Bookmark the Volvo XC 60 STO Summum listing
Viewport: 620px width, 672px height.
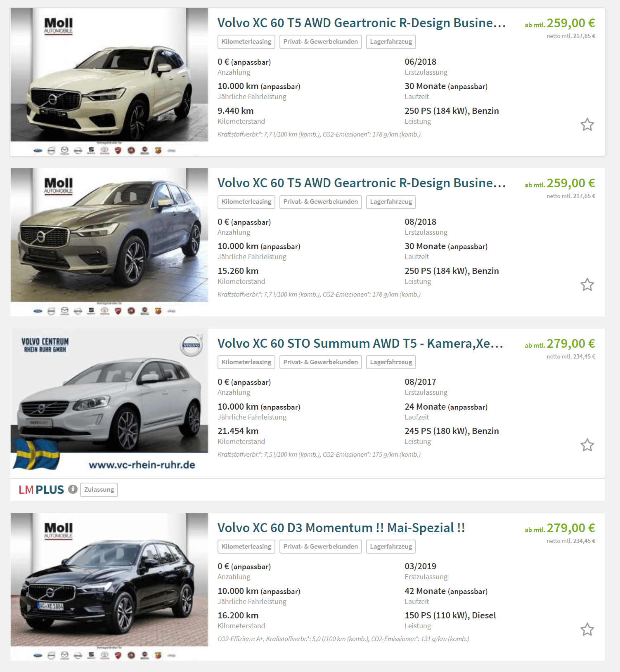pos(587,445)
